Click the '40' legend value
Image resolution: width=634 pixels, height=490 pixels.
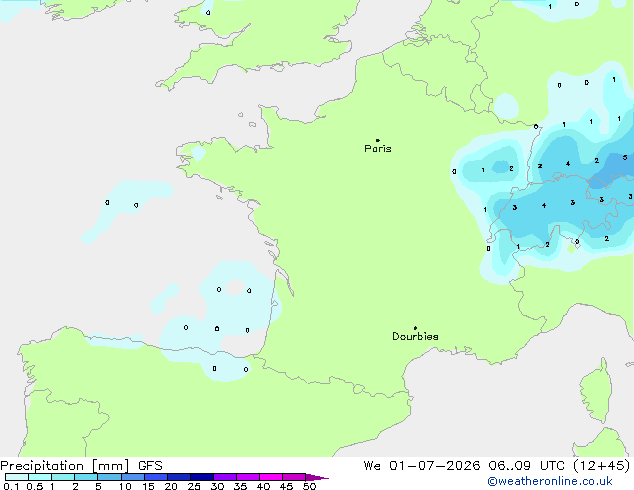click(x=263, y=486)
